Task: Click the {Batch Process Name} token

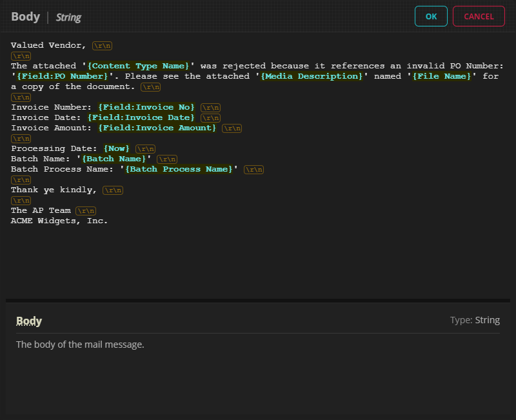Action: 179,169
